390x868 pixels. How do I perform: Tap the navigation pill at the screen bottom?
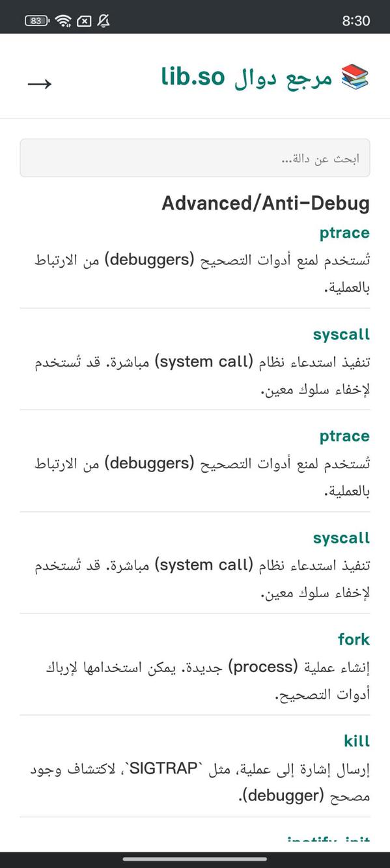195,856
